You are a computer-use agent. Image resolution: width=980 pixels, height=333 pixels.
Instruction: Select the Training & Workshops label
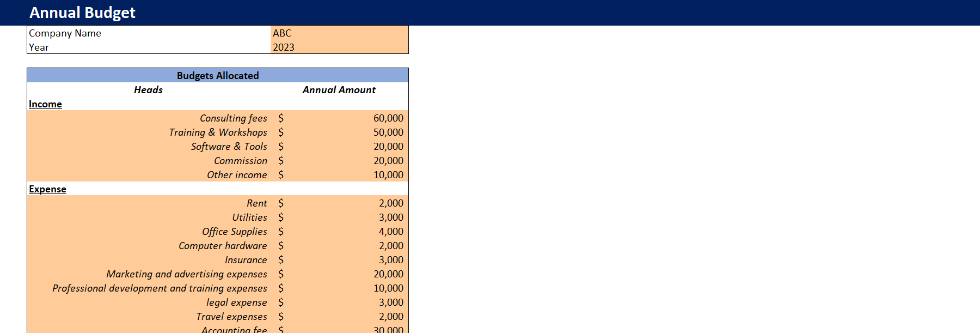point(218,132)
